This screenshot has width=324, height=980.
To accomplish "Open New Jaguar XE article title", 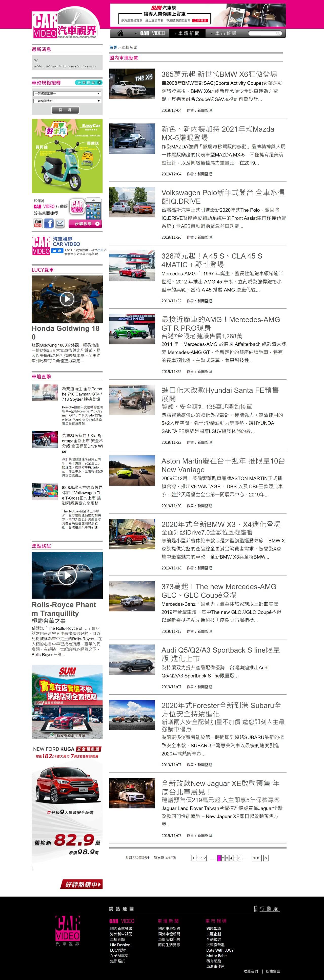I will tap(220, 787).
